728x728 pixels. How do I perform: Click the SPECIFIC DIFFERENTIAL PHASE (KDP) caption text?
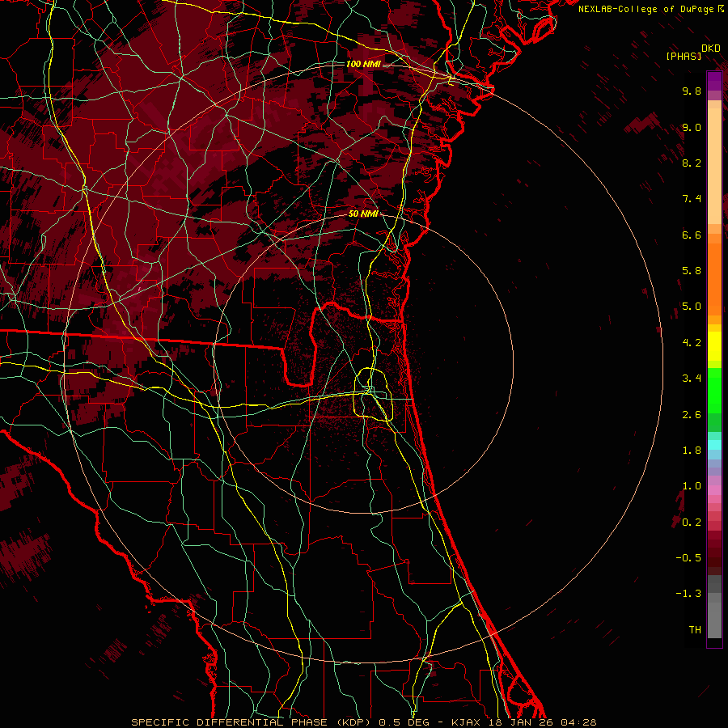[x=252, y=722]
